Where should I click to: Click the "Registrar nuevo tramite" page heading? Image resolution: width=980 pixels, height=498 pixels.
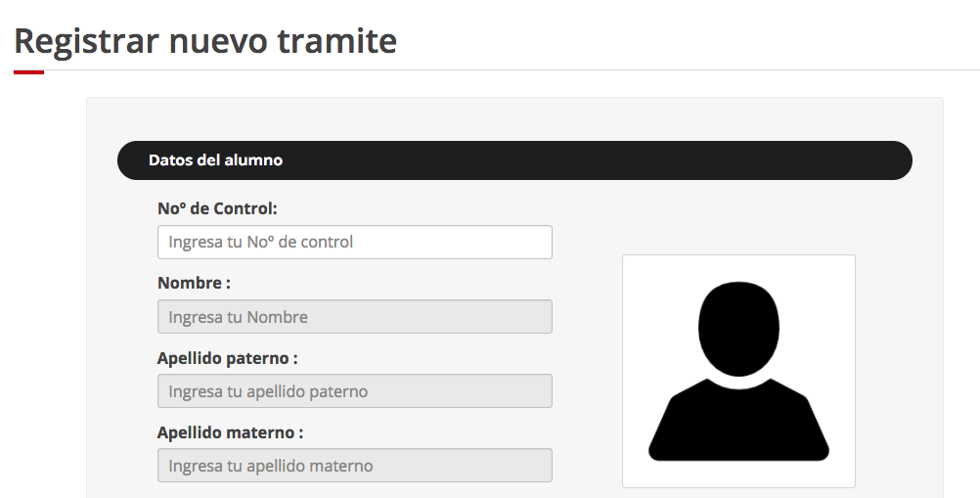(205, 41)
